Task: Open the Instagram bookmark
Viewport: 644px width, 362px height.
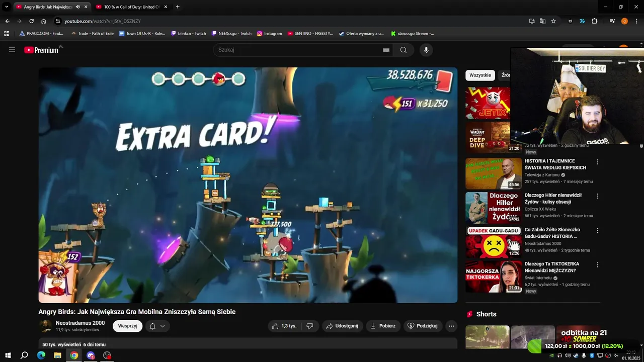Action: [270, 34]
